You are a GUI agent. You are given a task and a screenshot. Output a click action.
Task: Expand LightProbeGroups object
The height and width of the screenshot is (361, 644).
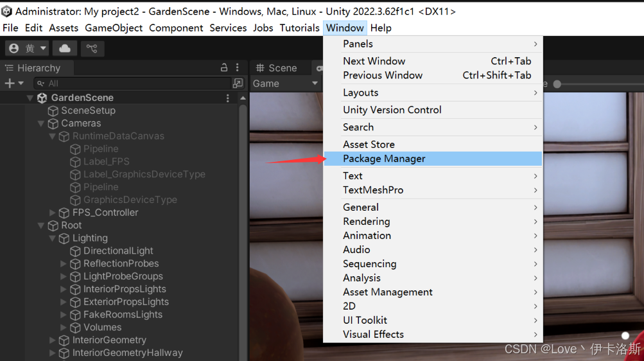click(x=64, y=276)
